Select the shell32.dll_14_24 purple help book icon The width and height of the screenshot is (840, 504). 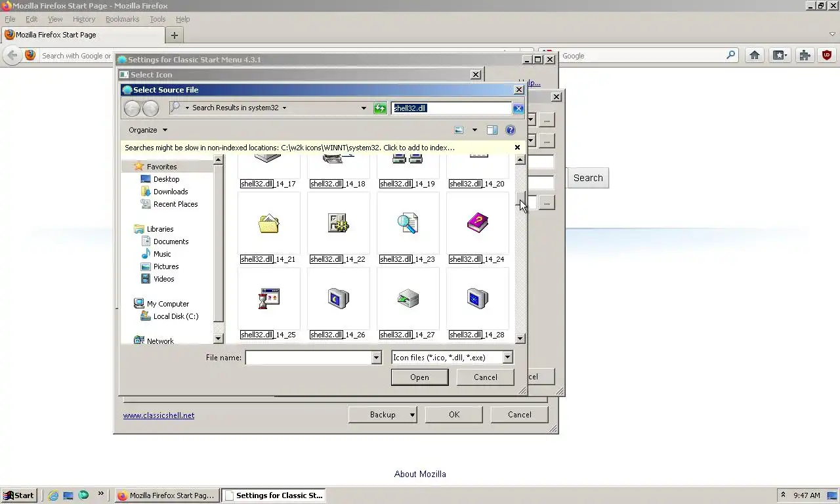pyautogui.click(x=478, y=223)
